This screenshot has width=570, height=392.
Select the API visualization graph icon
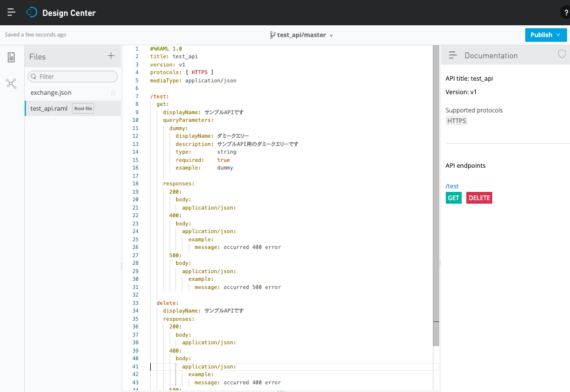[11, 84]
